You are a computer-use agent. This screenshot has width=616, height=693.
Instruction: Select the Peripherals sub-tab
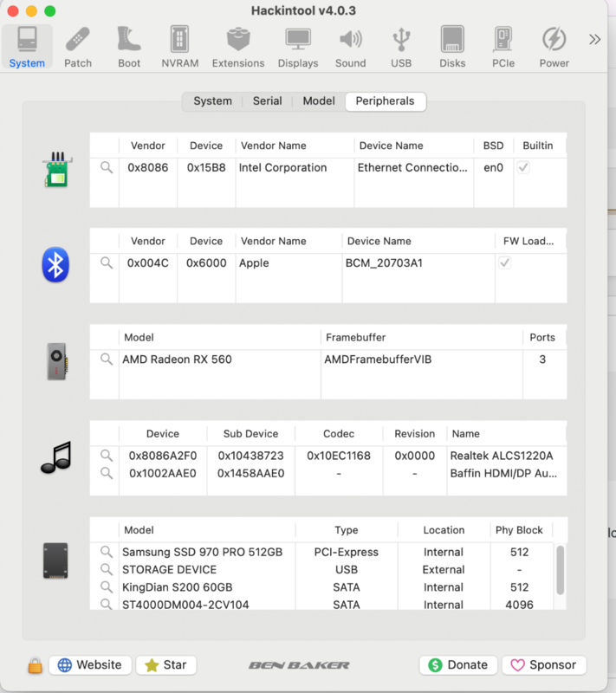(386, 101)
